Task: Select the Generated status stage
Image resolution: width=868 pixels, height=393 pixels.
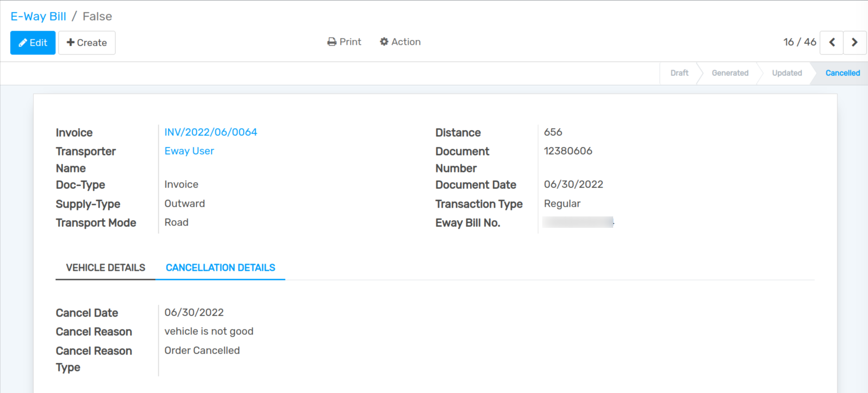Action: click(729, 73)
